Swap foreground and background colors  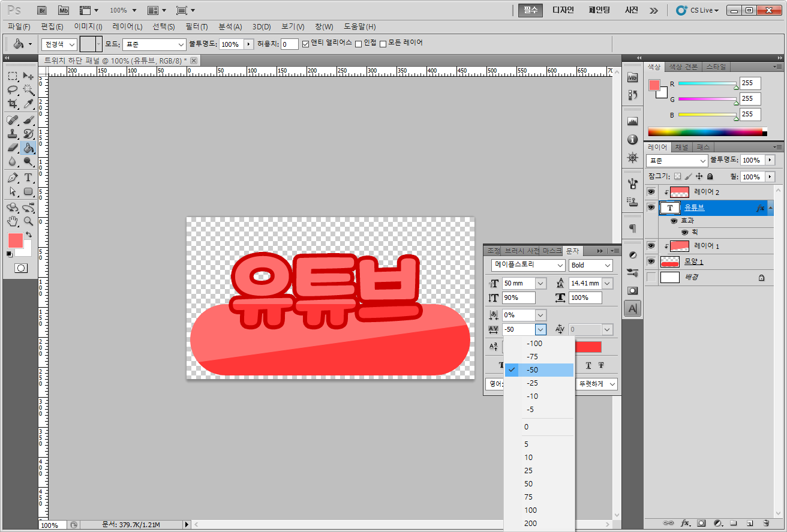click(29, 235)
